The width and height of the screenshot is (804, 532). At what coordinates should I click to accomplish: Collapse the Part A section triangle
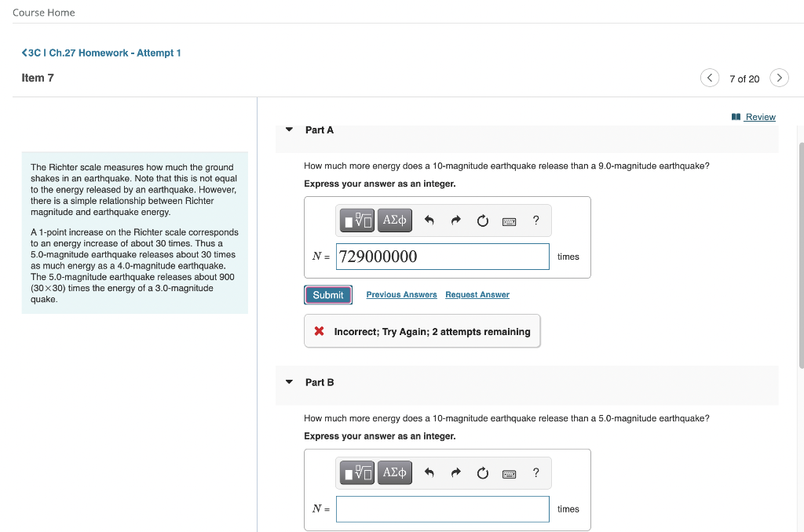[289, 129]
